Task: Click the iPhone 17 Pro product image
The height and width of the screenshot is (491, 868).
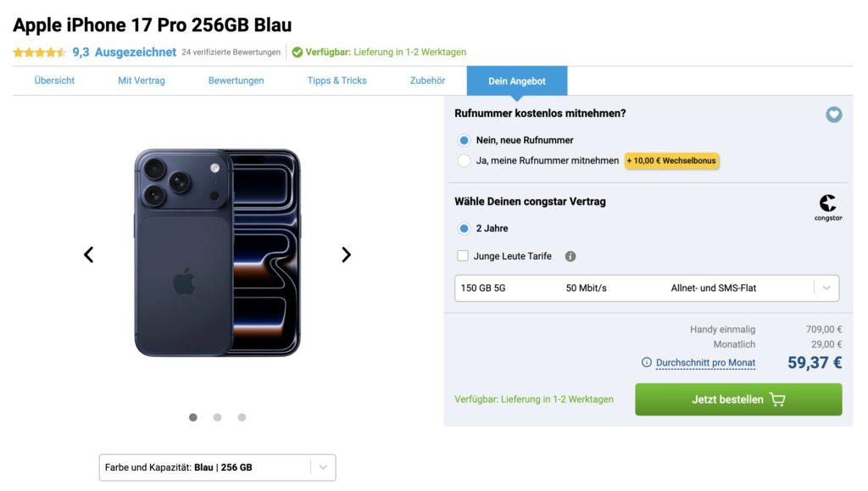Action: [217, 253]
